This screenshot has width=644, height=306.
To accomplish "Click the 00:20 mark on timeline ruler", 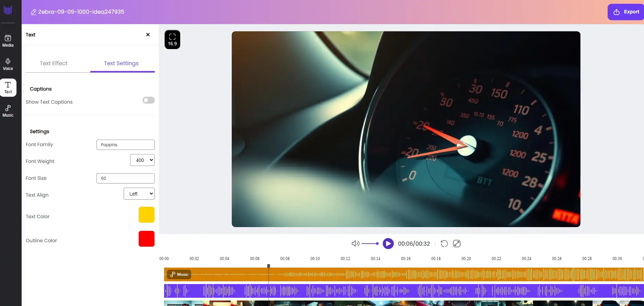I will (x=466, y=259).
